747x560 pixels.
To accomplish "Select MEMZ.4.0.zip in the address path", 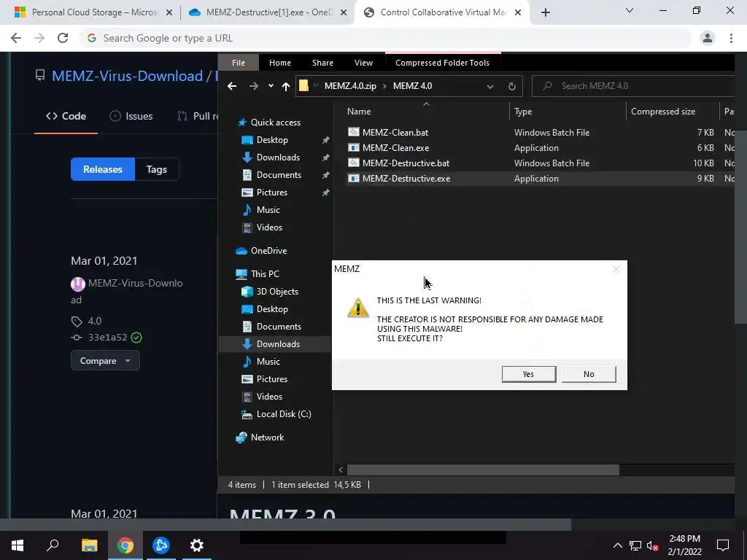I will coord(350,86).
